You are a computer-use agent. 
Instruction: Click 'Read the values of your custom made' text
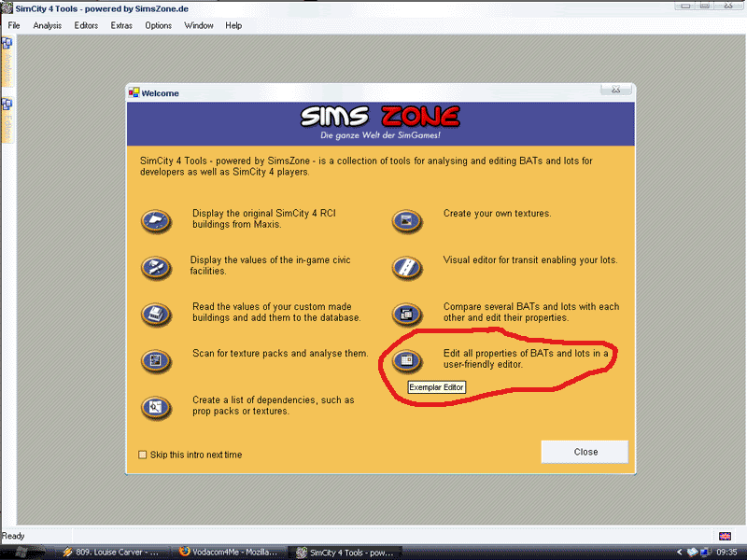click(x=276, y=312)
